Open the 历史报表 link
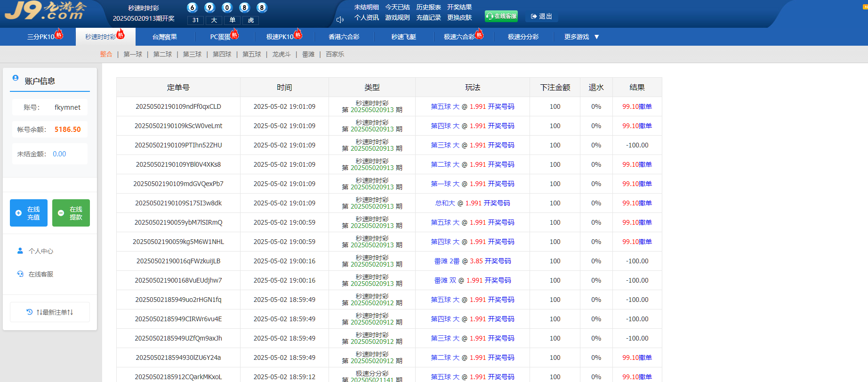 (428, 7)
